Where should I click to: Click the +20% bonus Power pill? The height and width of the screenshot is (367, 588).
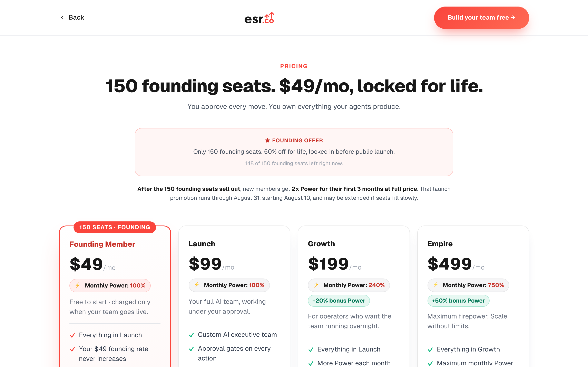click(339, 301)
